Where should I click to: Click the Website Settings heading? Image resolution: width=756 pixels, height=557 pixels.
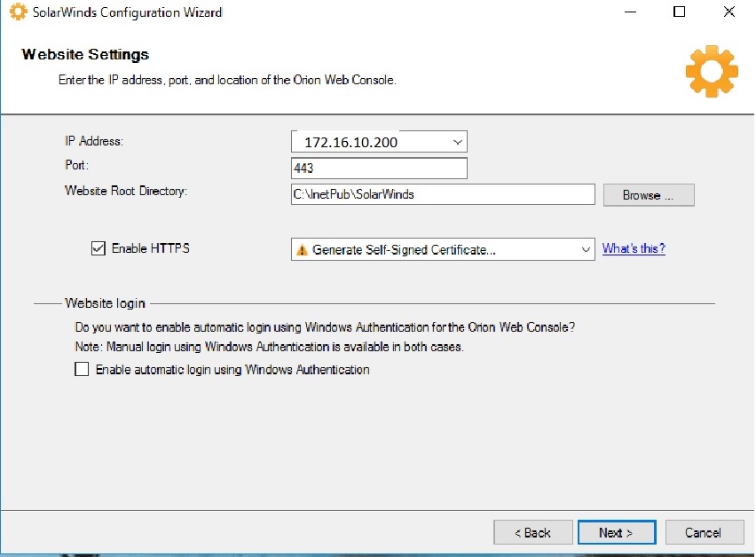[x=85, y=54]
